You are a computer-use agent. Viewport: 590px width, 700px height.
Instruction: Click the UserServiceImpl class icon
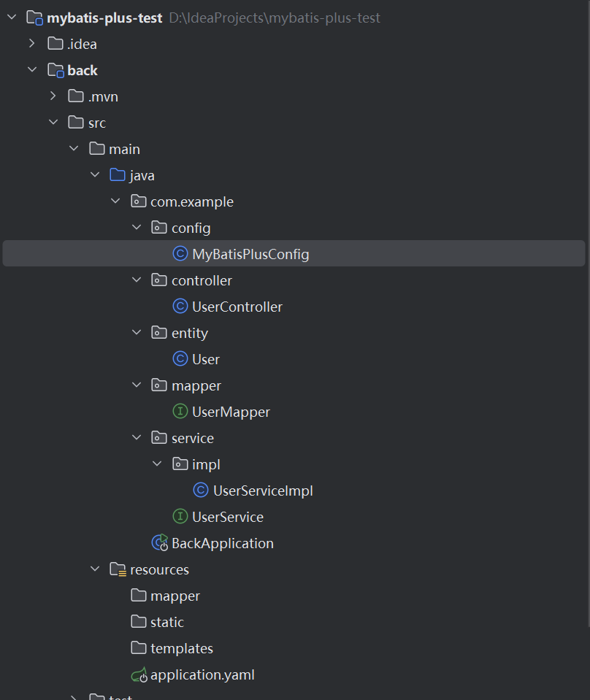(x=201, y=491)
